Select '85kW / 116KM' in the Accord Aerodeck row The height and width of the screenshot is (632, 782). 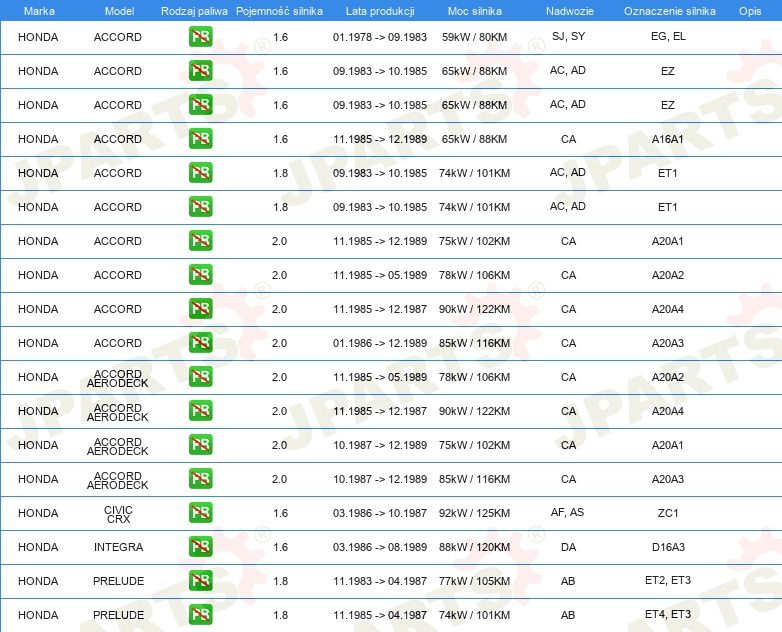[x=474, y=479]
